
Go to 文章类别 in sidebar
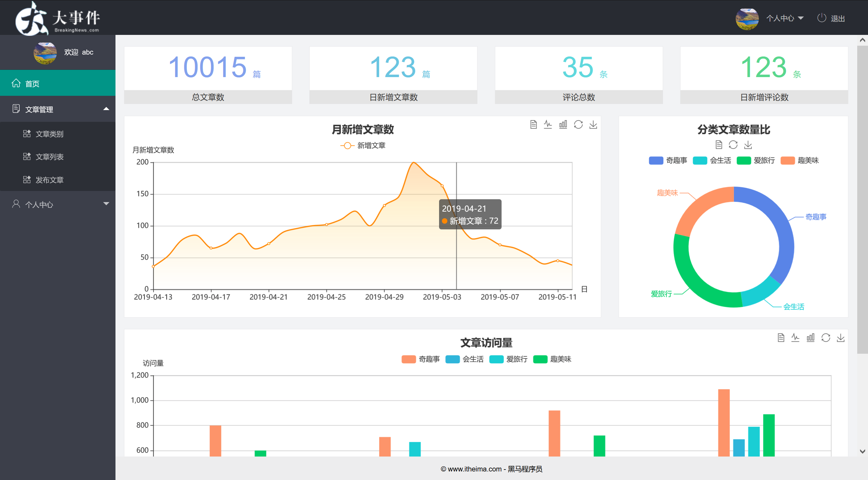coord(49,134)
